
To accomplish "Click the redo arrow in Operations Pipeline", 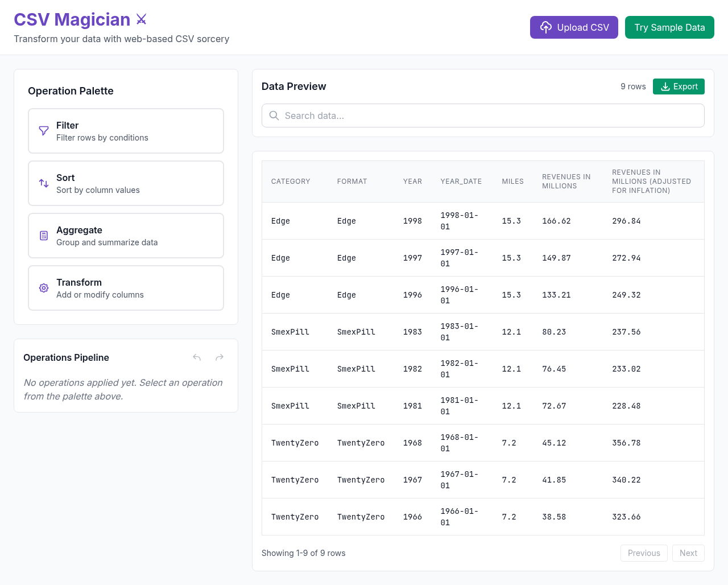I will coord(219,357).
